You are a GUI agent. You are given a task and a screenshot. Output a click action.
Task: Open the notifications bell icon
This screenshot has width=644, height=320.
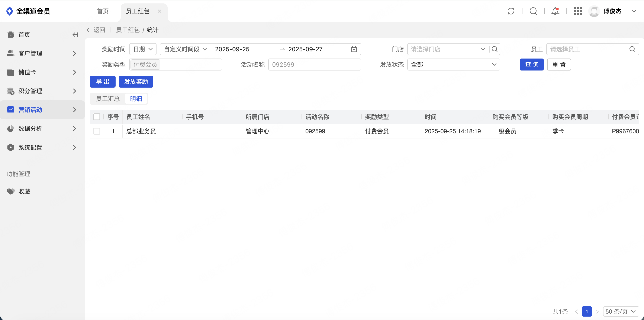coord(555,11)
